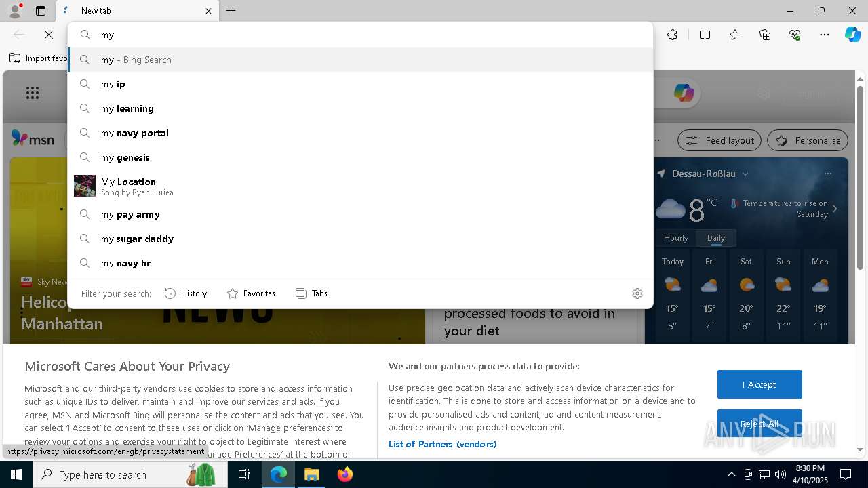
Task: Open the Collections toolbar icon
Action: (x=765, y=35)
